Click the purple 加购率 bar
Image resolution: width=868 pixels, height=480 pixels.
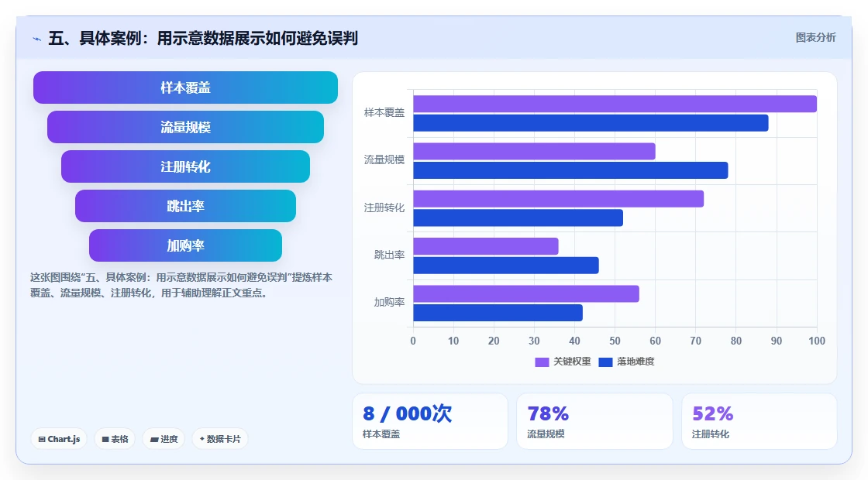tap(526, 293)
